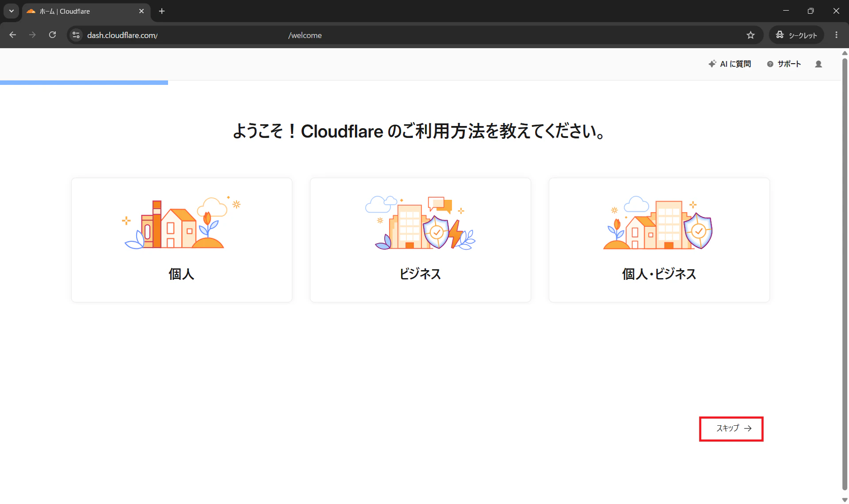Switch to the ホーム | Cloudflare tab
Screen dimensions: 849x504
[86, 11]
